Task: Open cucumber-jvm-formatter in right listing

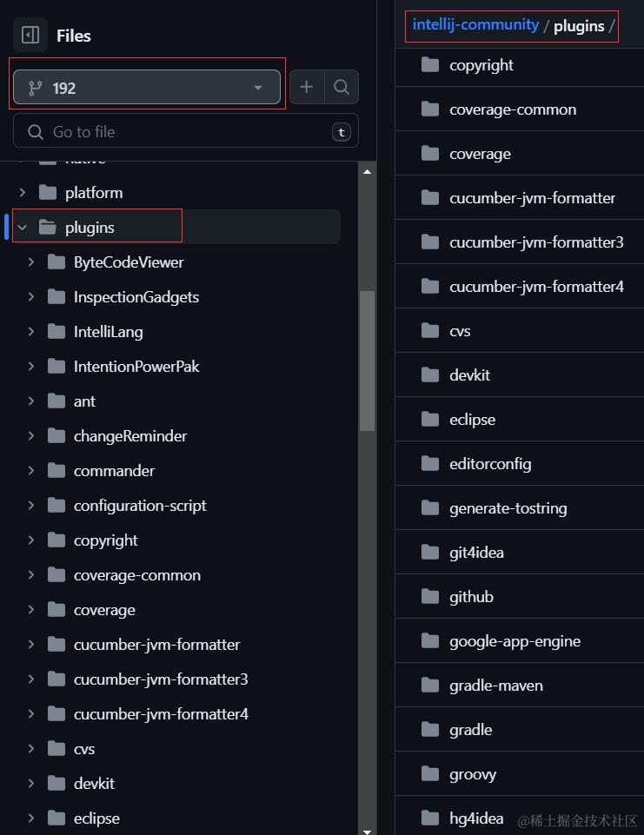Action: (x=532, y=198)
